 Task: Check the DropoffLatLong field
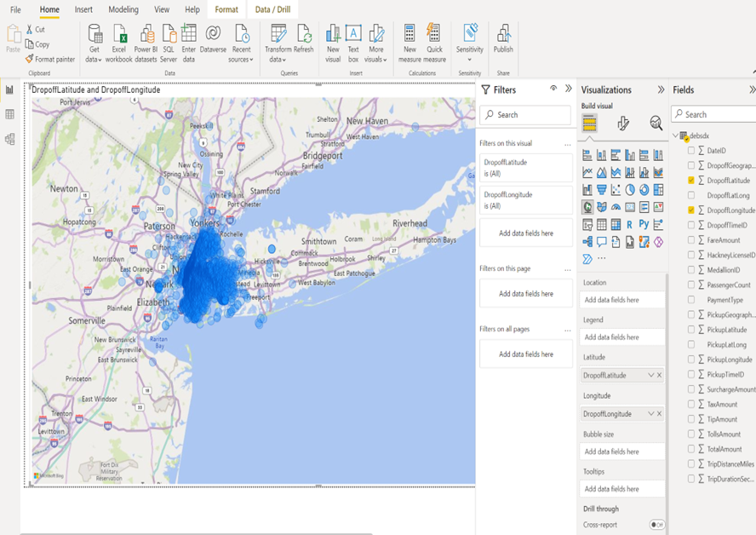[x=691, y=195]
